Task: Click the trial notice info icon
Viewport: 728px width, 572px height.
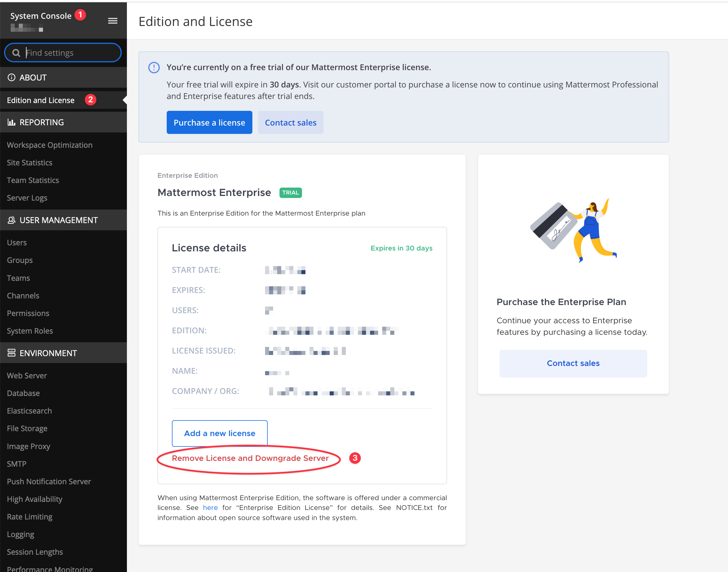Action: (x=154, y=68)
